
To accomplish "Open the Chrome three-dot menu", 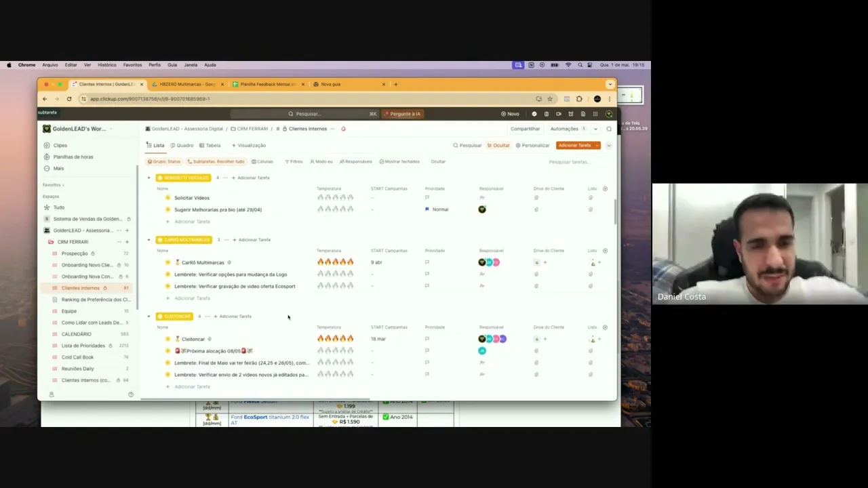I will [609, 99].
